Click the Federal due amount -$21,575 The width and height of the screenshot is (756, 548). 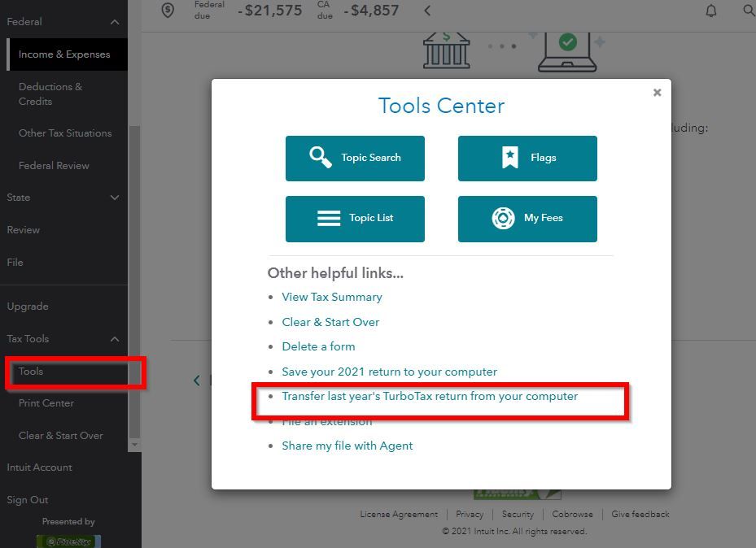click(x=270, y=11)
